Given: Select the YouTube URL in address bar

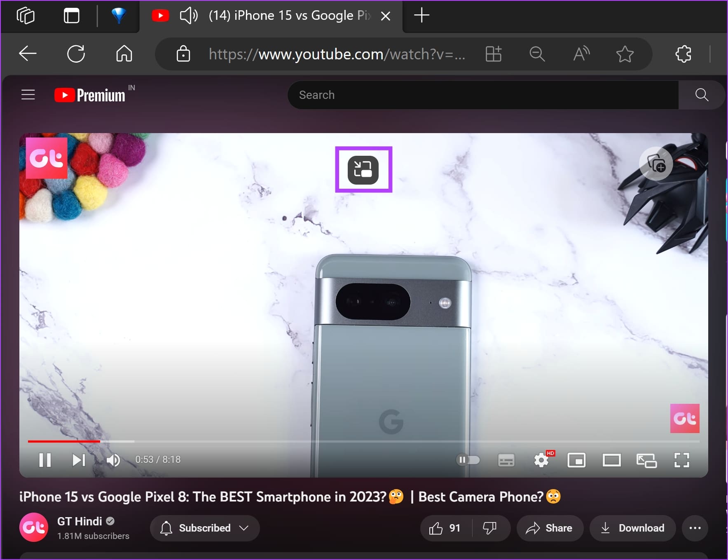Looking at the screenshot, I should click(x=337, y=54).
